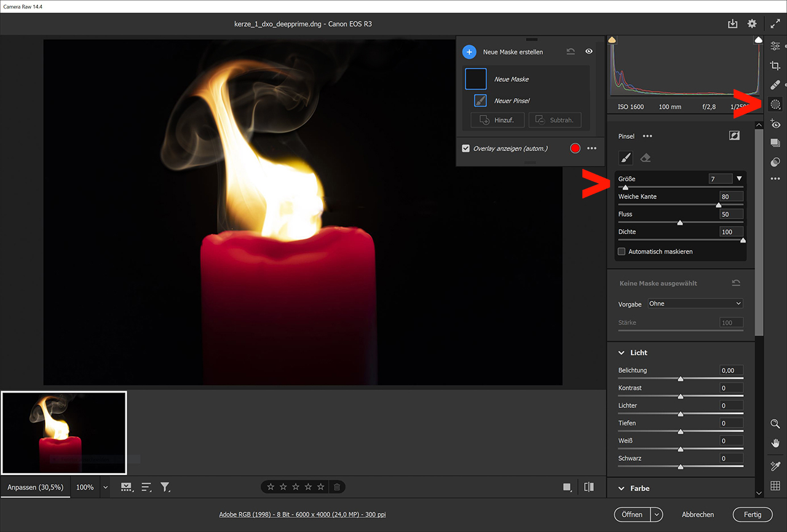
Task: Click the Zoom magnifier tool
Action: pos(775,424)
